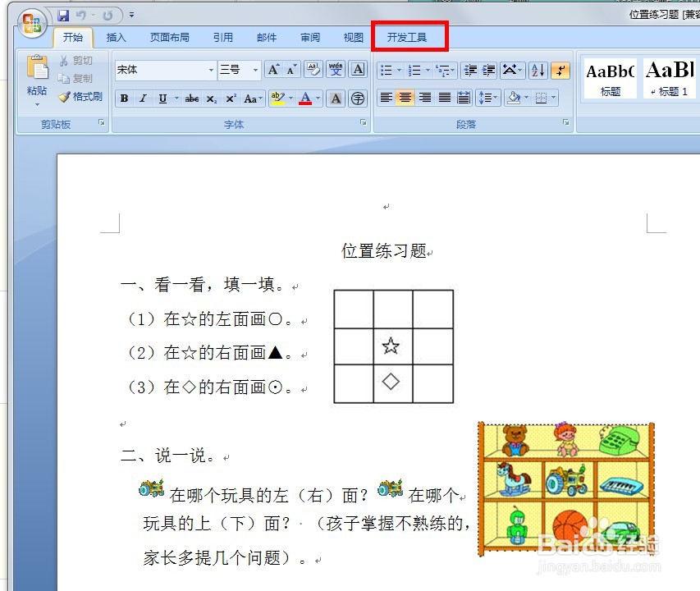700x591 pixels.
Task: Enable justified text alignment
Action: click(444, 98)
